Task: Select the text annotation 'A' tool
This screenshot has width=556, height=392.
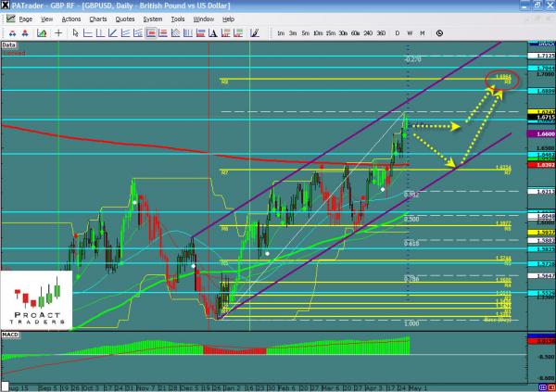Action: click(212, 32)
